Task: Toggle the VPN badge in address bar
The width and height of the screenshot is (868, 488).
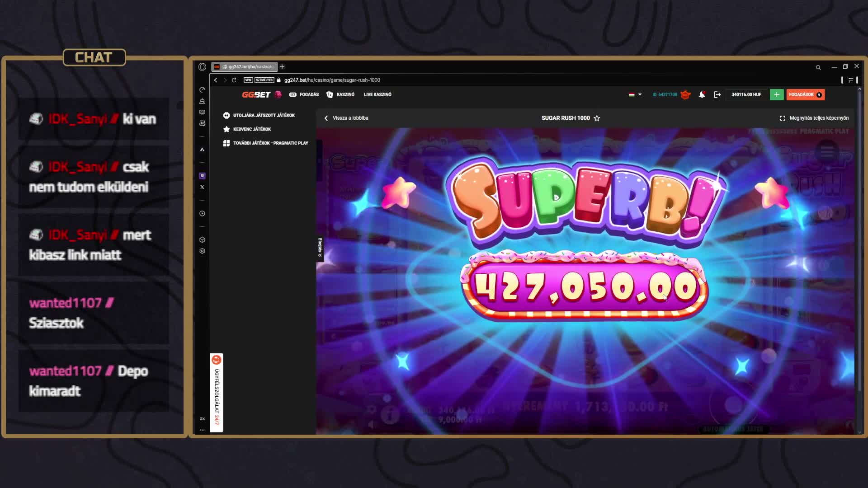Action: pos(248,80)
